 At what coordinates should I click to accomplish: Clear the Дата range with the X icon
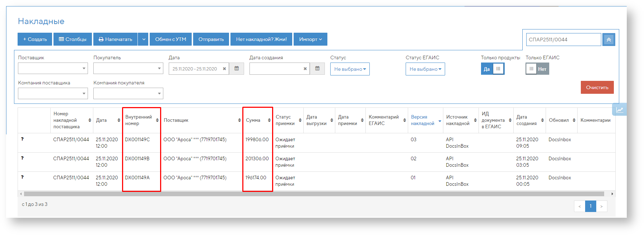[224, 69]
